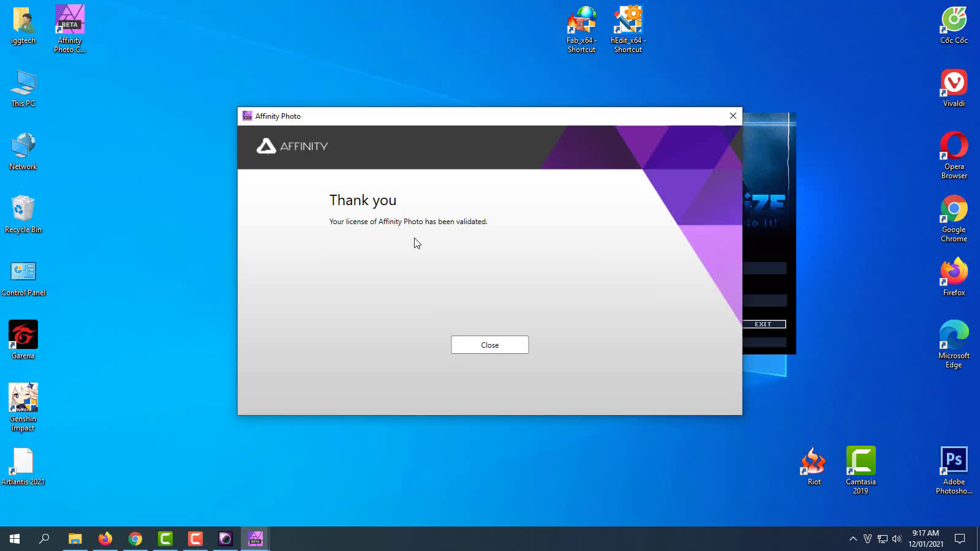980x551 pixels.
Task: Select the Fab_x64 Shortcut icon
Action: pyautogui.click(x=581, y=29)
